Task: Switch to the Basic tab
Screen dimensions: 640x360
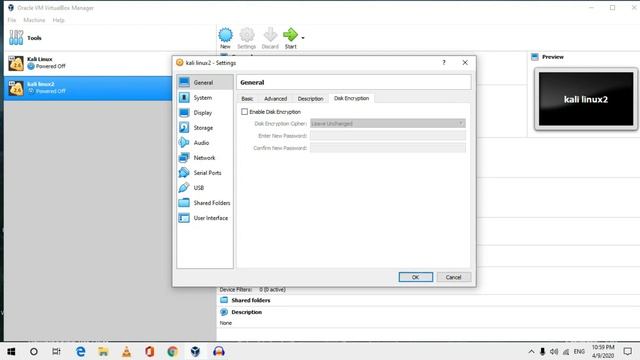Action: point(247,99)
